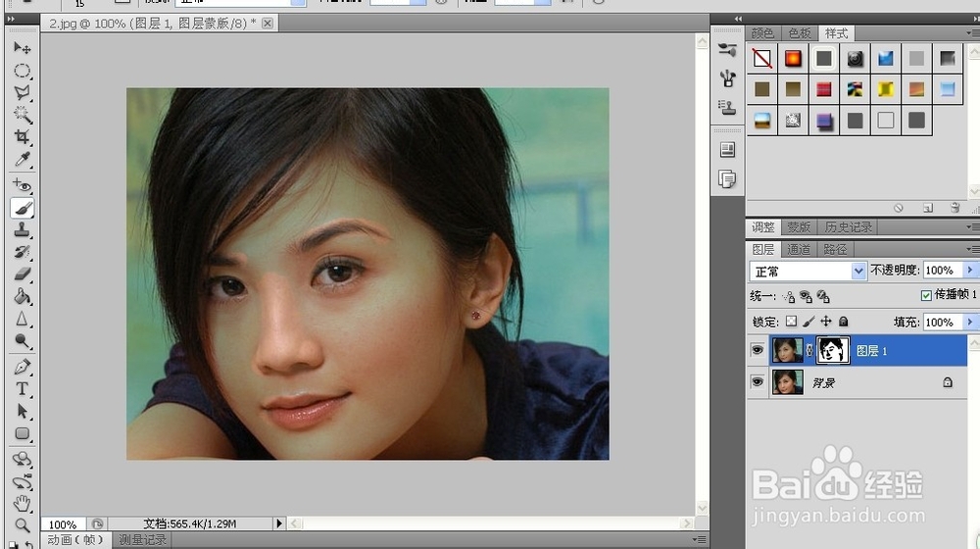Image resolution: width=980 pixels, height=549 pixels.
Task: Switch to the 通道 tab
Action: coord(799,249)
